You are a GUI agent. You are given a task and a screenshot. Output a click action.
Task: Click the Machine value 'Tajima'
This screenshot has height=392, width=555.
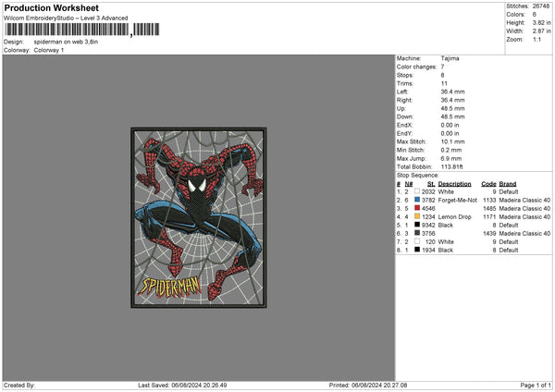(x=450, y=58)
